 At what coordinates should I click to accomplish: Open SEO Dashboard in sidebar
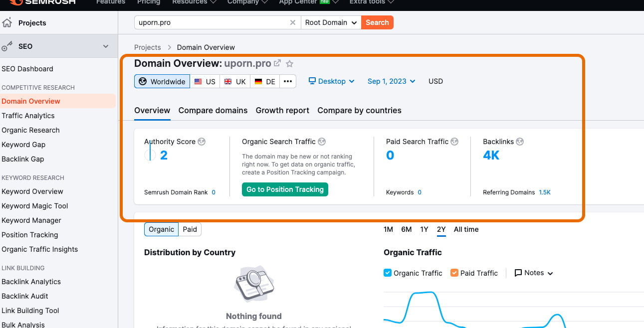click(27, 69)
